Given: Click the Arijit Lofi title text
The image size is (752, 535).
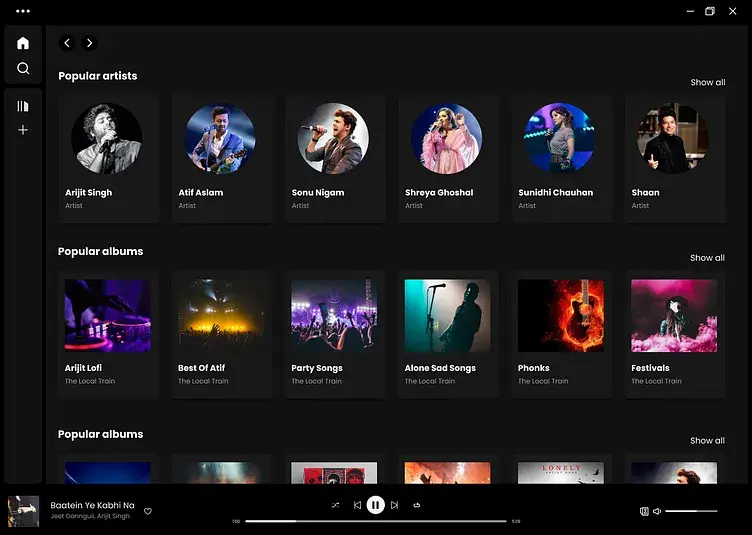Looking at the screenshot, I should point(83,368).
